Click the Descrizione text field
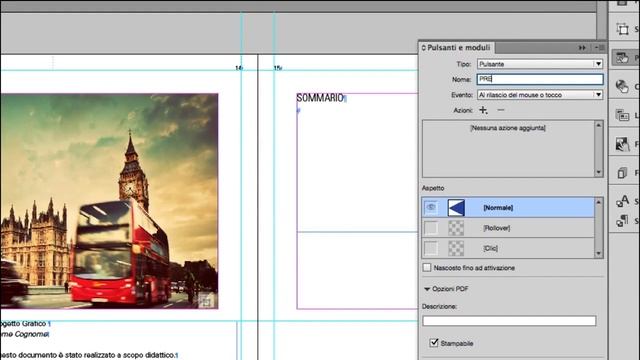 click(509, 321)
